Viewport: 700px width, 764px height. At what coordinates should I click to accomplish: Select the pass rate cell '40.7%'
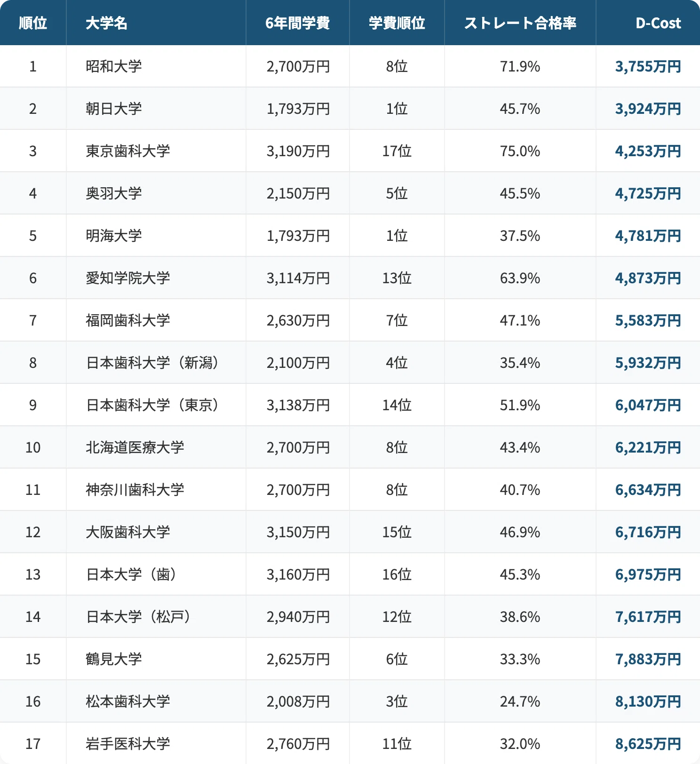[520, 490]
